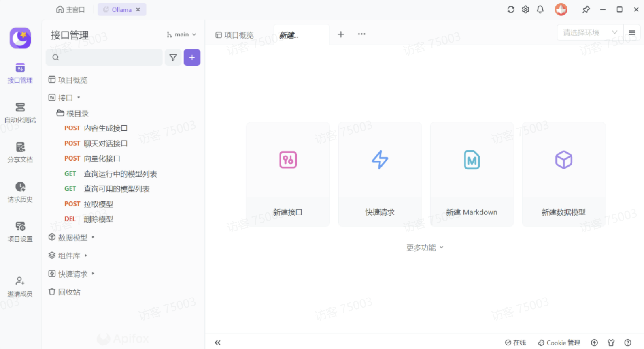Open the 请选择环境 environment dropdown
The height and width of the screenshot is (349, 644).
(x=590, y=32)
